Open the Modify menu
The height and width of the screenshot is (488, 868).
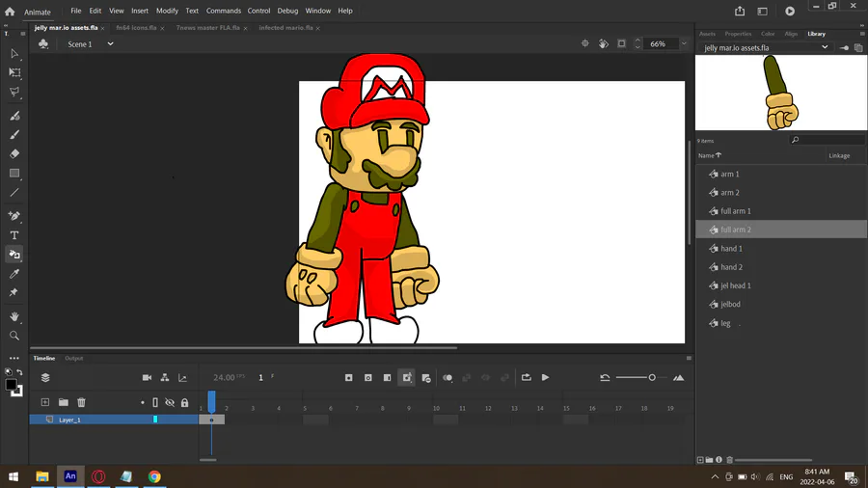point(167,11)
